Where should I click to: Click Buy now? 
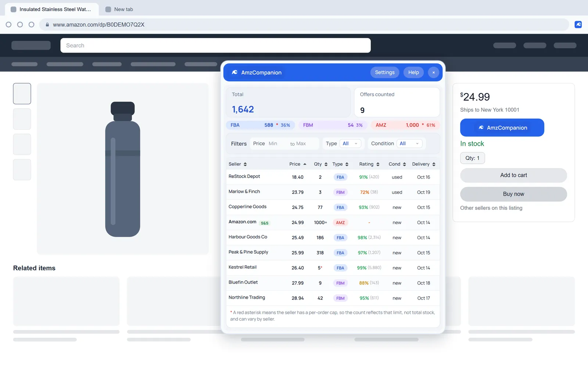click(x=513, y=194)
